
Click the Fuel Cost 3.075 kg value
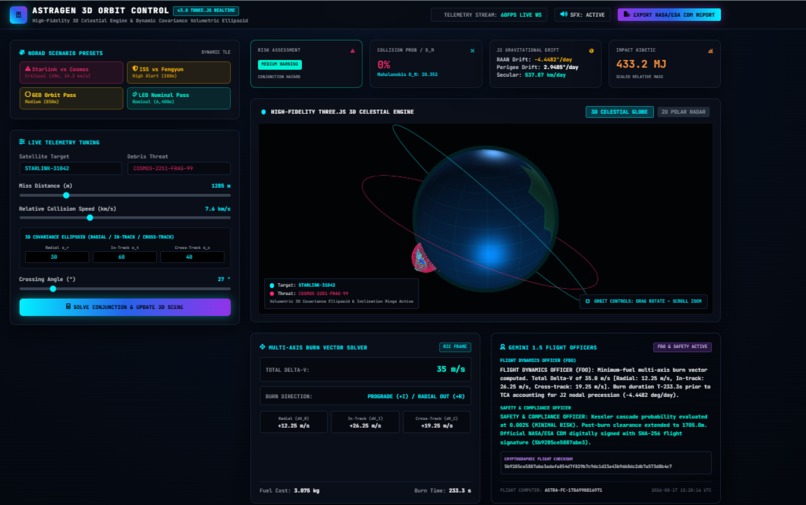(x=306, y=491)
